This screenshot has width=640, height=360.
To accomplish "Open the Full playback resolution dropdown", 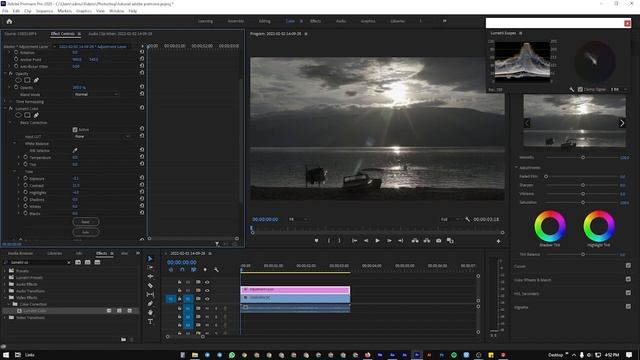I will [x=450, y=220].
